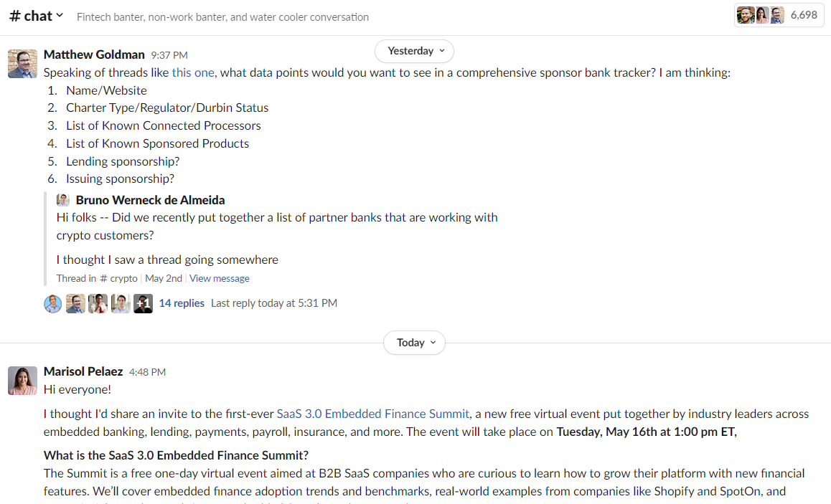Click the third thread replier avatar
Image resolution: width=831 pixels, height=504 pixels.
coord(98,303)
